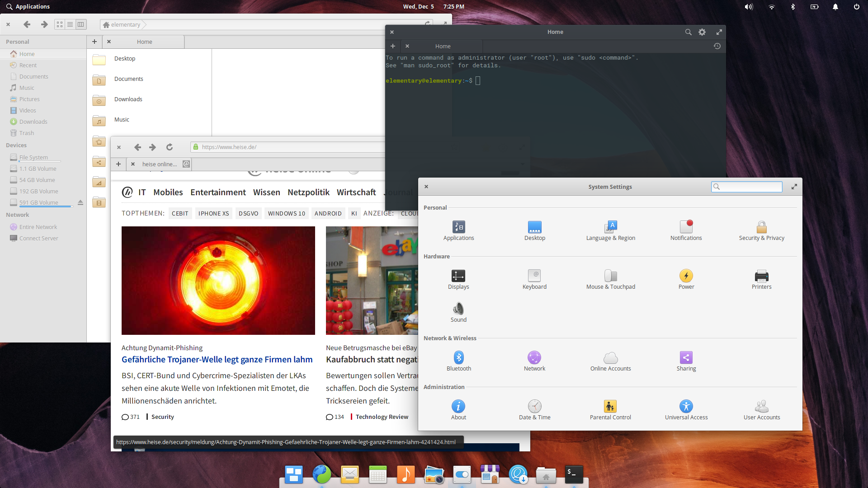This screenshot has height=488, width=868.
Task: Open Keyboard settings
Action: point(534,280)
